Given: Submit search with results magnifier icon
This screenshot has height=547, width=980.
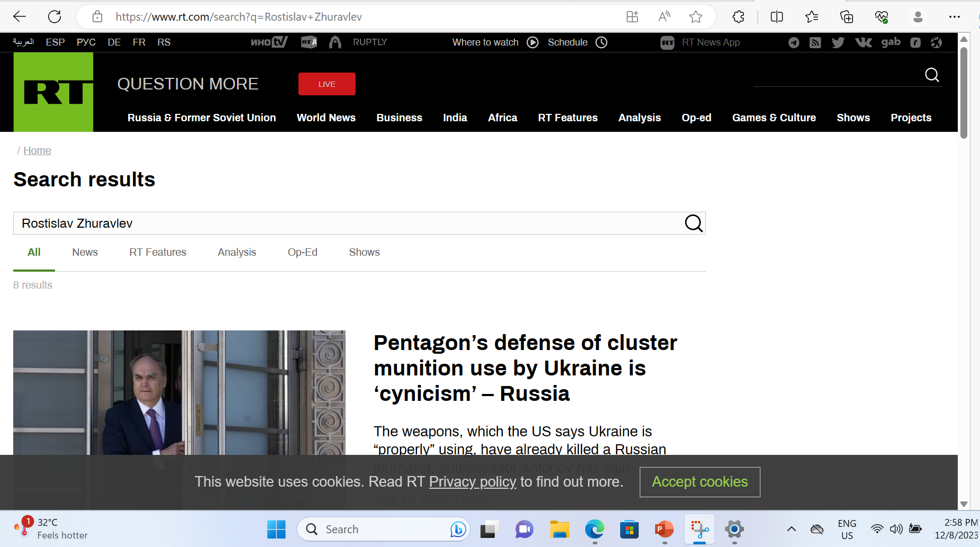Looking at the screenshot, I should click(694, 223).
